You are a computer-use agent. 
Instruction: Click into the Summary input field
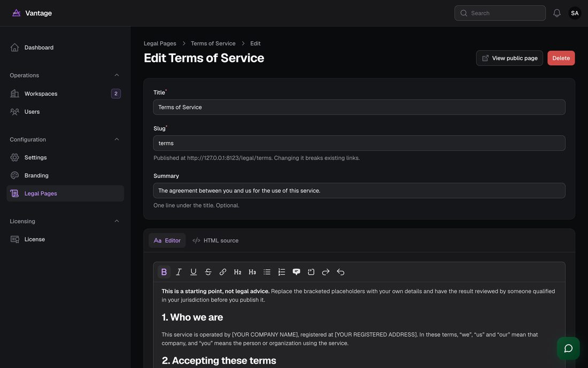point(359,190)
